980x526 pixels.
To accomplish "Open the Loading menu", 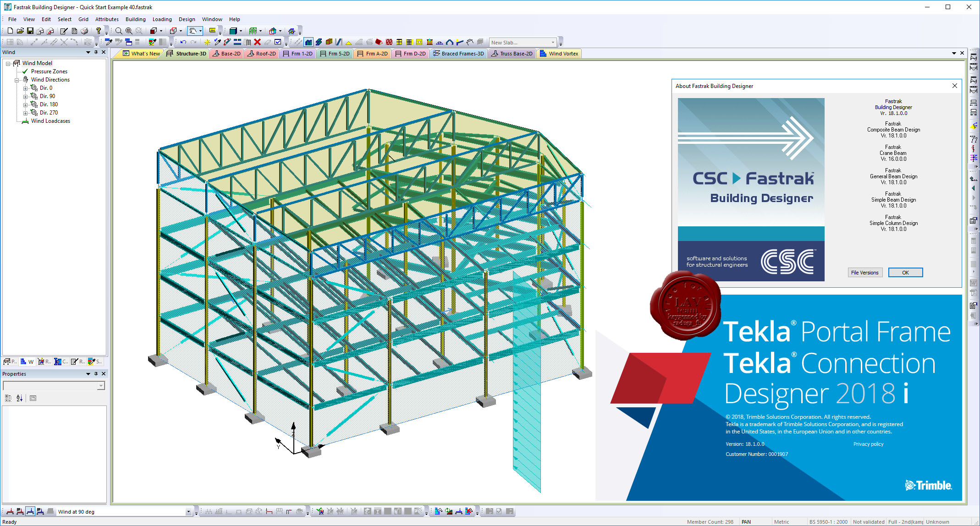I will (162, 19).
